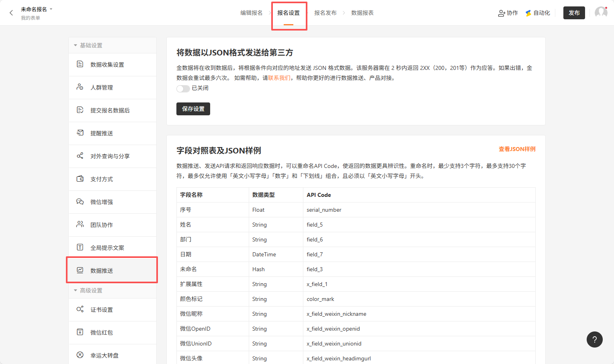This screenshot has height=364, width=614.
Task: Collapse the 基础设置 section
Action: coord(76,45)
